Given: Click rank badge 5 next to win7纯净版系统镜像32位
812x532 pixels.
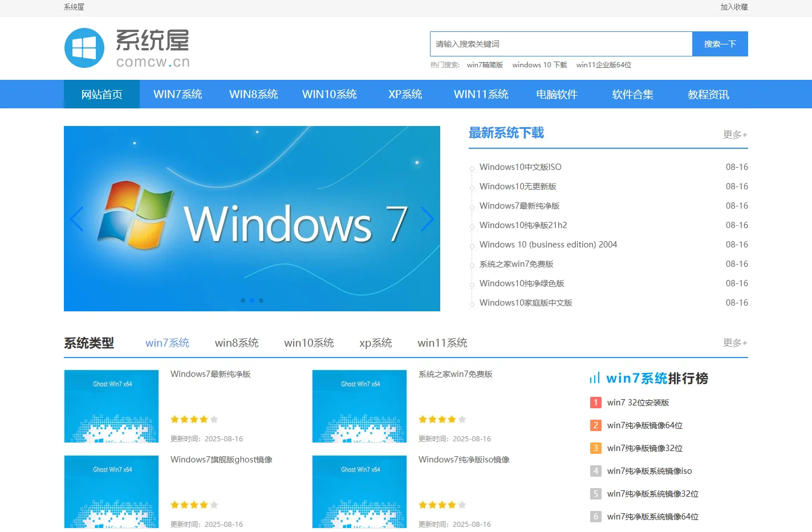Looking at the screenshot, I should (596, 494).
